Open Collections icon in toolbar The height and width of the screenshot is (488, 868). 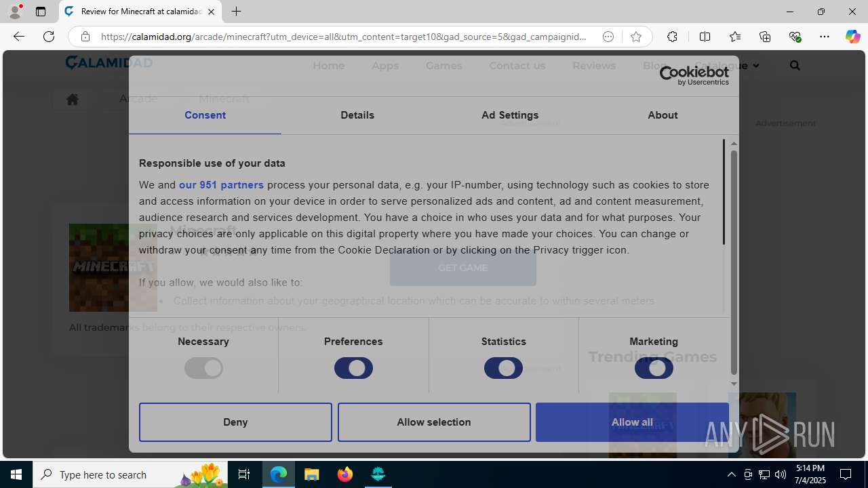tap(765, 37)
